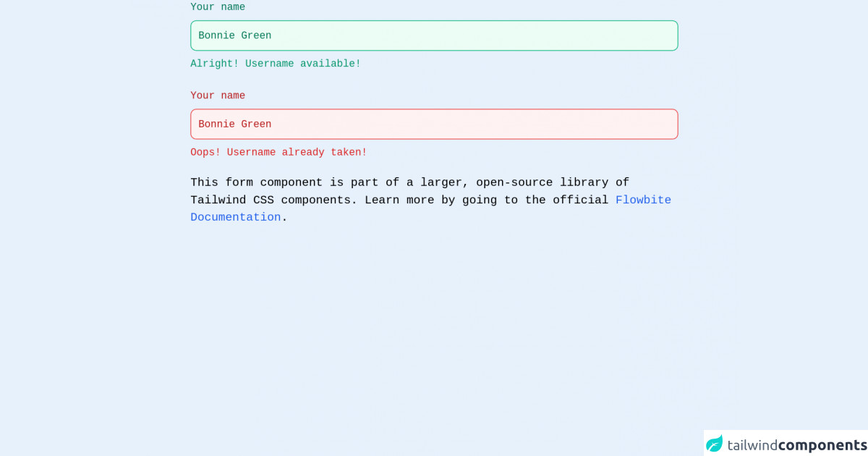Click the Bonnie Green text in red field
Image resolution: width=868 pixels, height=456 pixels.
coord(234,124)
